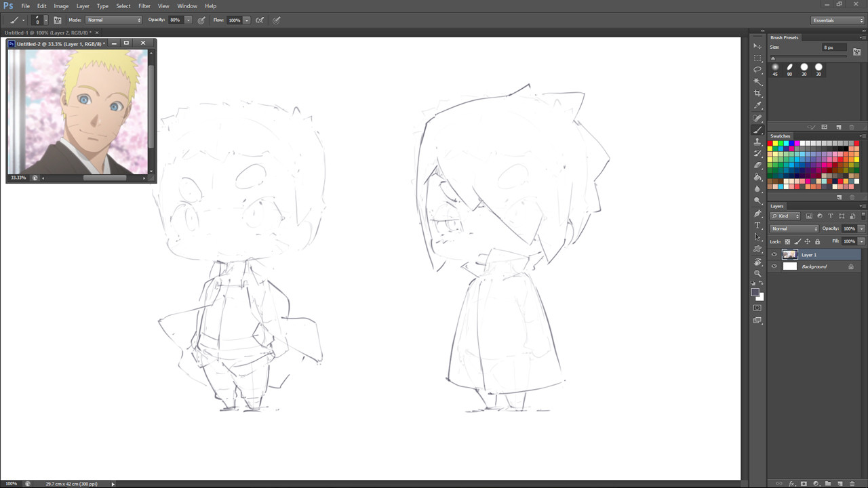Open the Tool Preset picker arrow

23,20
